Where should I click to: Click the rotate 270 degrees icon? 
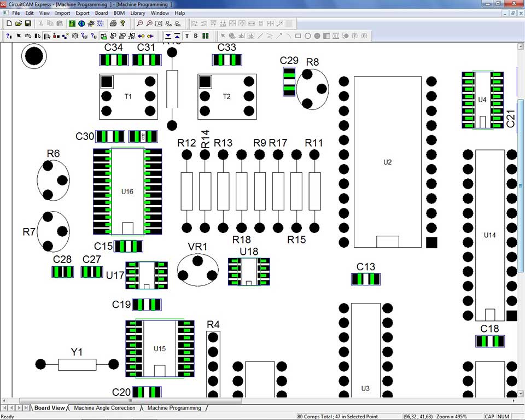click(x=131, y=36)
